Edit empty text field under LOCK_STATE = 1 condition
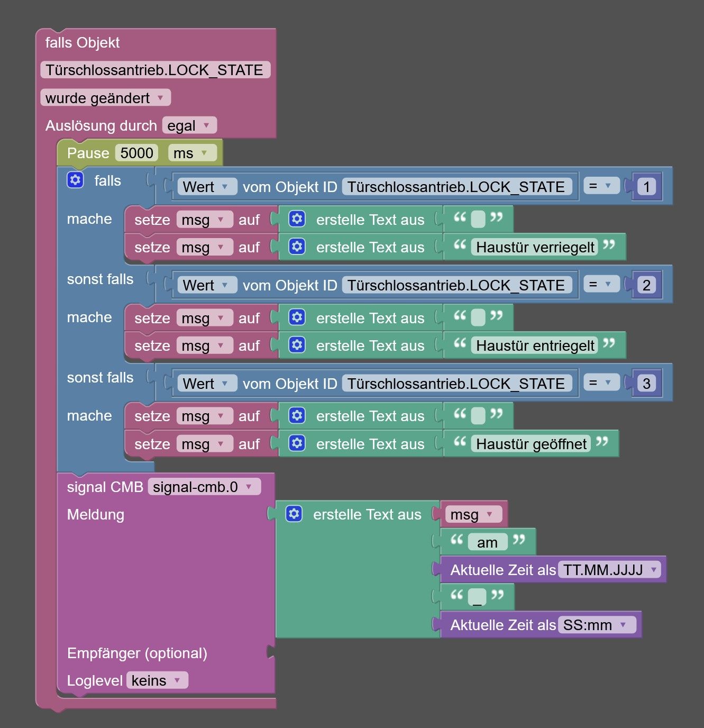The height and width of the screenshot is (728, 704). pyautogui.click(x=478, y=219)
